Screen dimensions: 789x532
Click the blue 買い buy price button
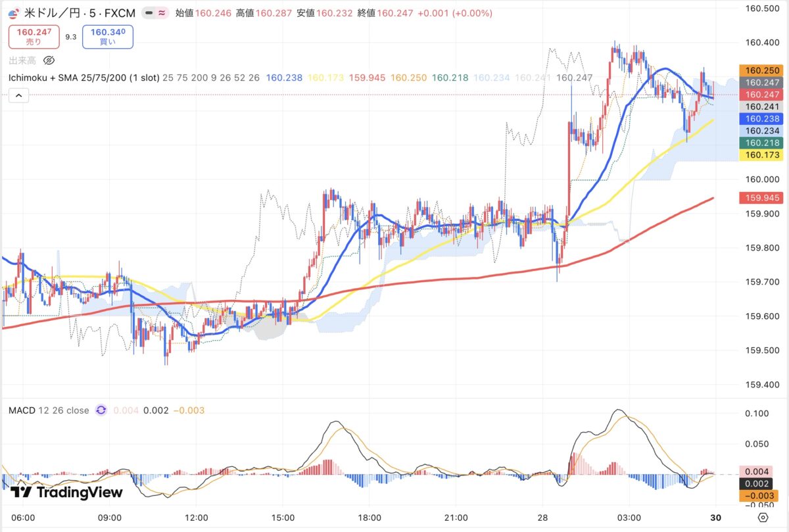(x=108, y=37)
